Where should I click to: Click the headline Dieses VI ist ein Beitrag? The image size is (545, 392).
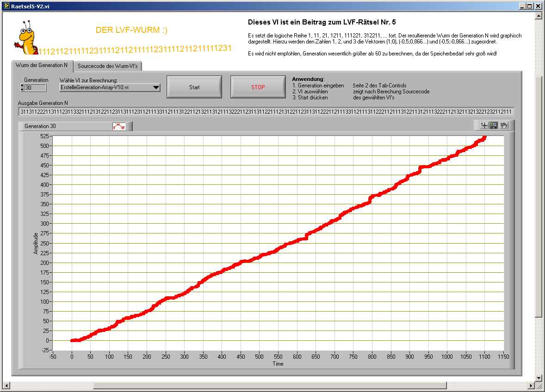[322, 22]
